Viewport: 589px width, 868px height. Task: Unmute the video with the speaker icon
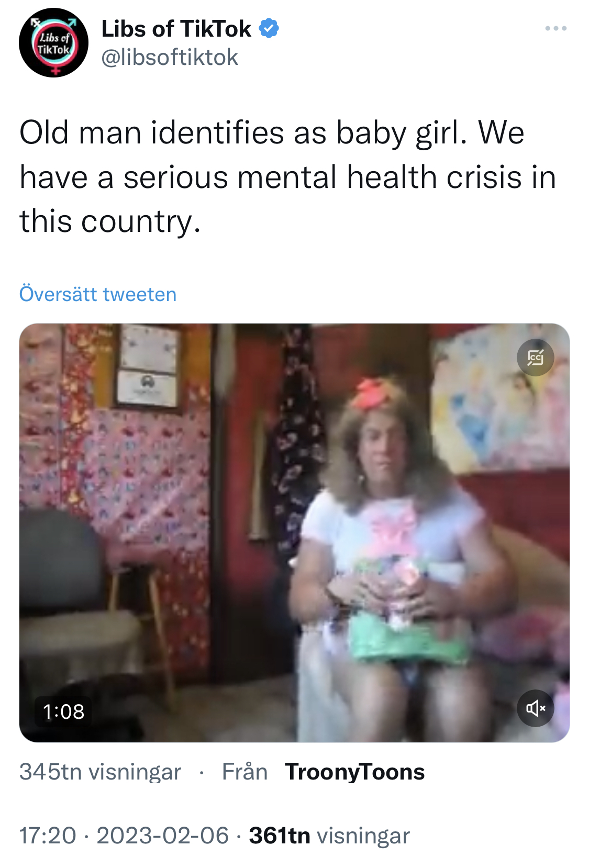[535, 708]
